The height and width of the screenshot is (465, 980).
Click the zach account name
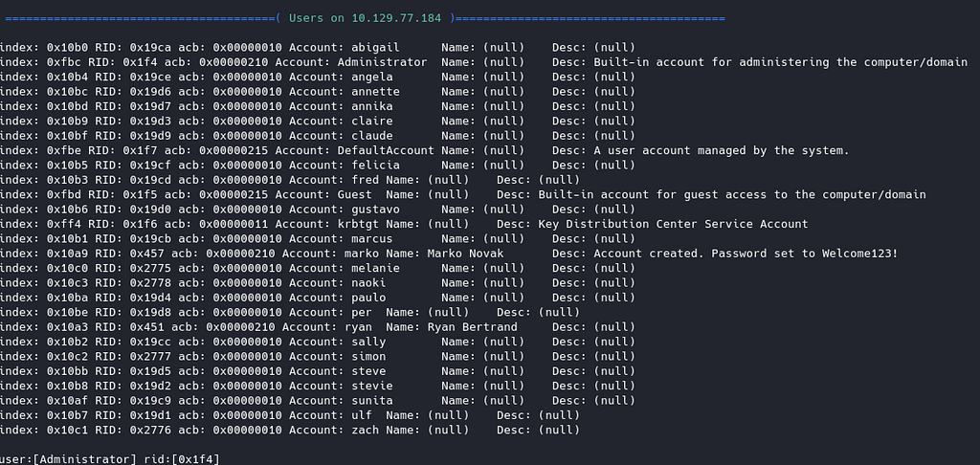(358, 430)
